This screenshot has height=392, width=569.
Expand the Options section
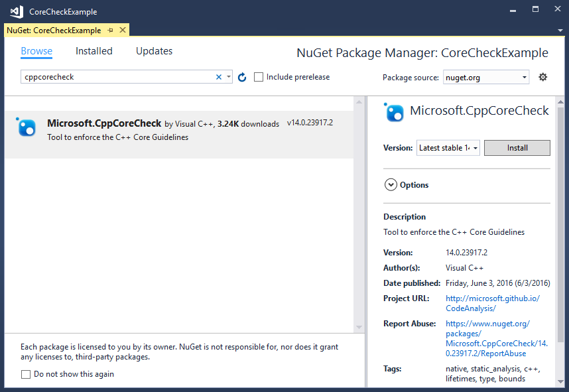(x=391, y=185)
